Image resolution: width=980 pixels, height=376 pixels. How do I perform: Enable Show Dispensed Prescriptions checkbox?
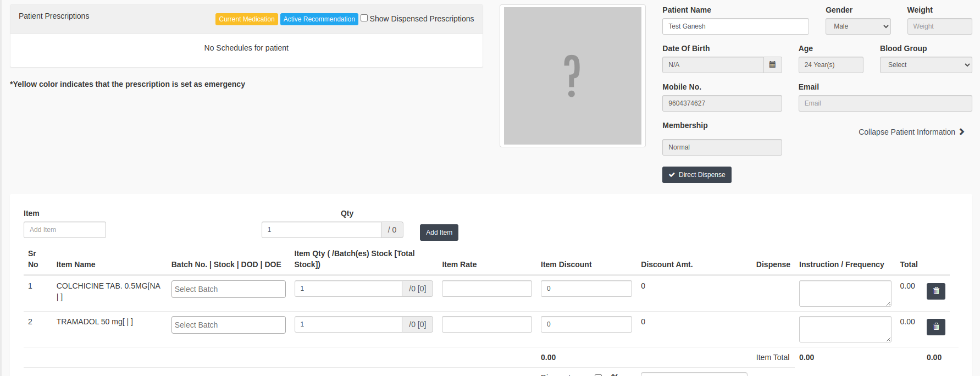[364, 18]
